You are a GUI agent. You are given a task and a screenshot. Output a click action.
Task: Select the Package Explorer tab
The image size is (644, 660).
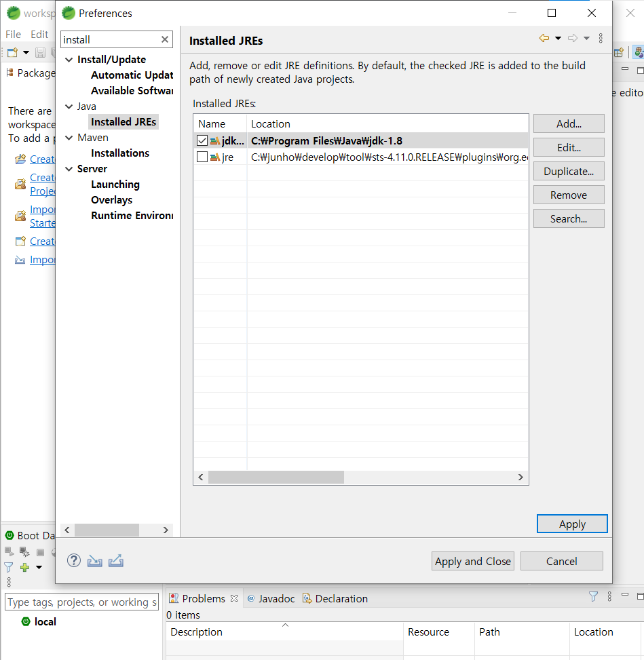pos(31,73)
